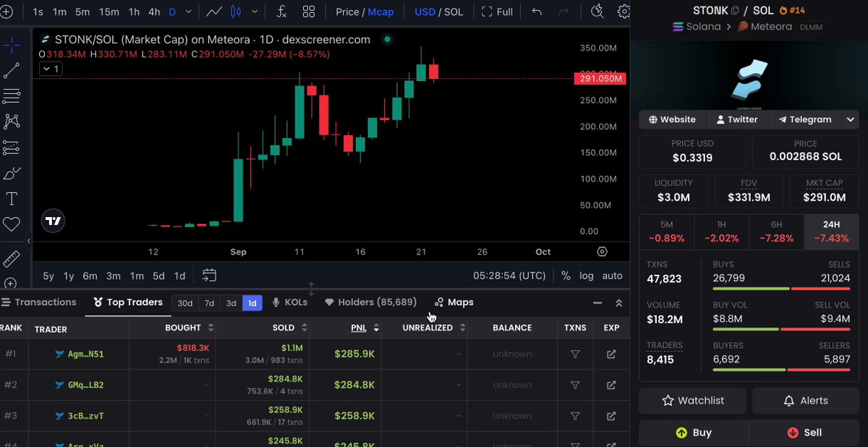Open the timeframe dropdown arrow
Viewport: 868px width, 447px height.
click(x=190, y=12)
